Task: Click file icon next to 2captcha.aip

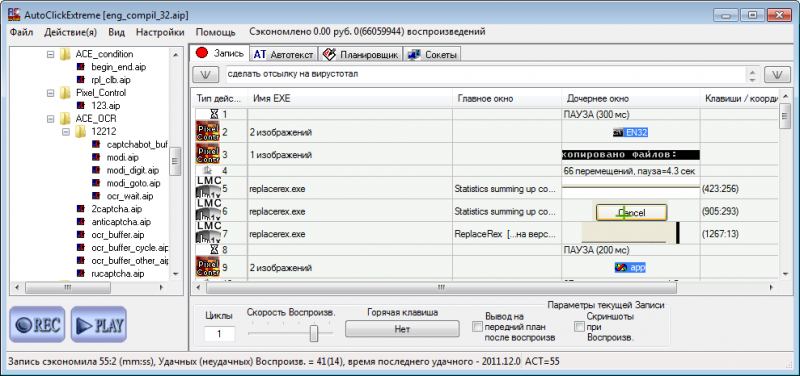Action: 81,209
